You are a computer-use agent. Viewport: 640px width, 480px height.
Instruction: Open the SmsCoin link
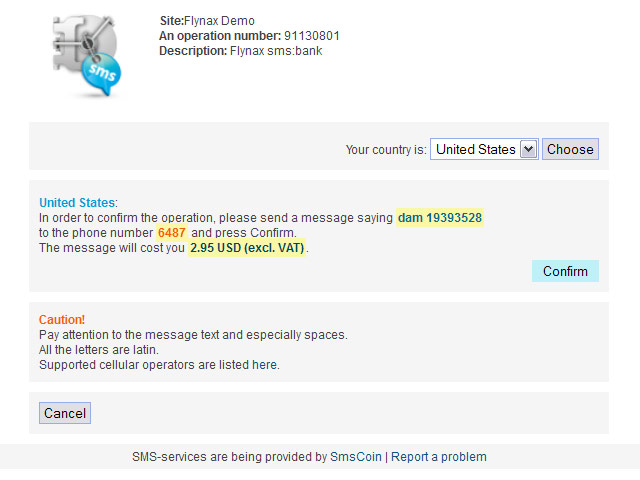356,457
